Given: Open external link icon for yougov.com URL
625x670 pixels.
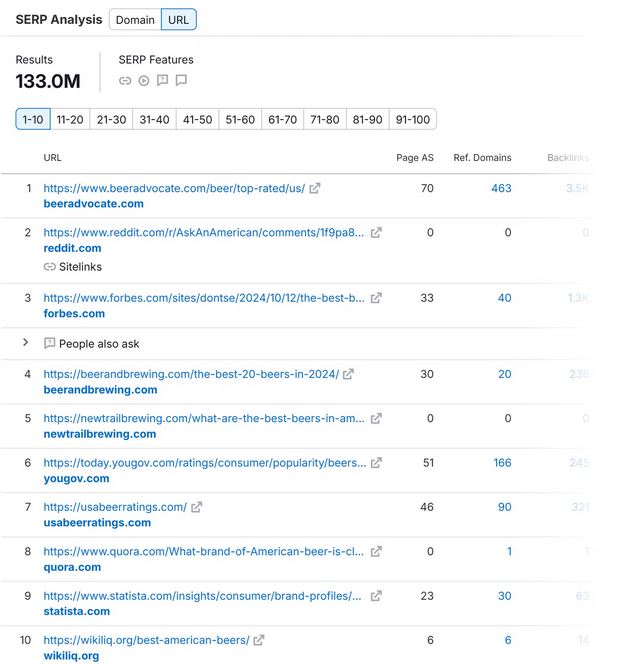Looking at the screenshot, I should click(376, 463).
